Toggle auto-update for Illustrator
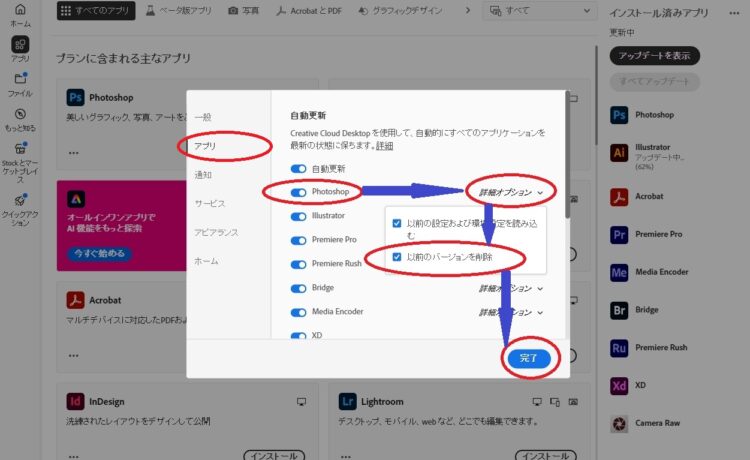This screenshot has width=750, height=460. (x=298, y=217)
